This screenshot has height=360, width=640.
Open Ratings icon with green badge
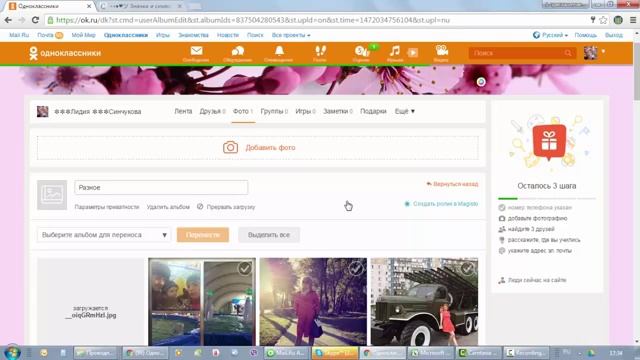click(x=362, y=51)
